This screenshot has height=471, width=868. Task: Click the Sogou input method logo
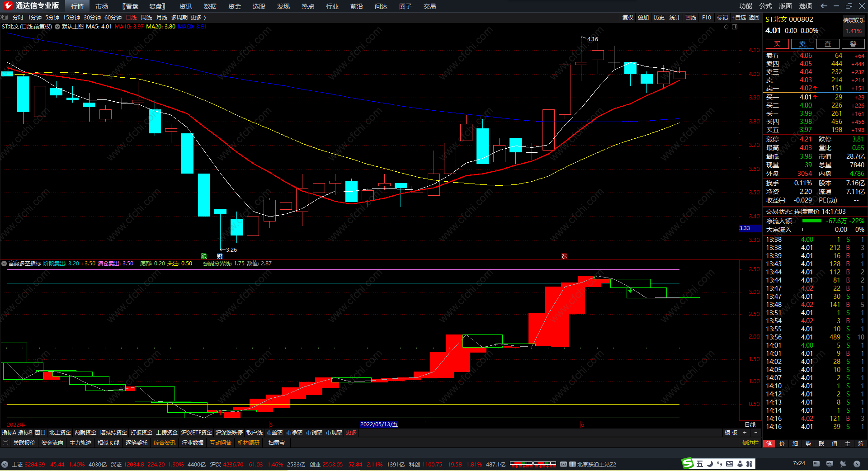[x=688, y=463]
